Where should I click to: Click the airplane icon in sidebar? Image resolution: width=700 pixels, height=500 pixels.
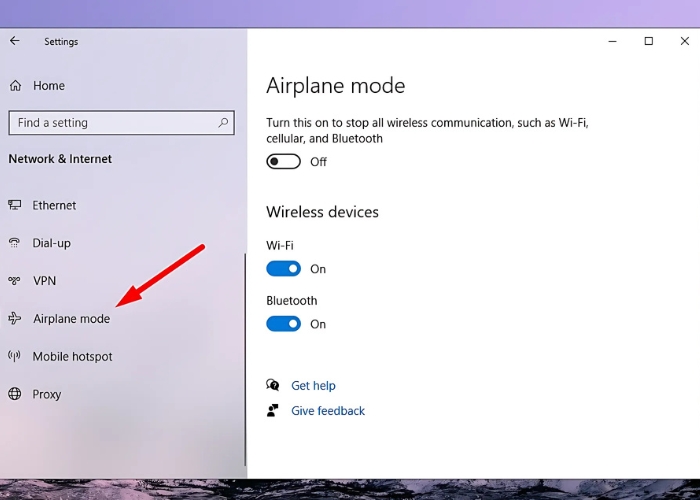[x=15, y=319]
